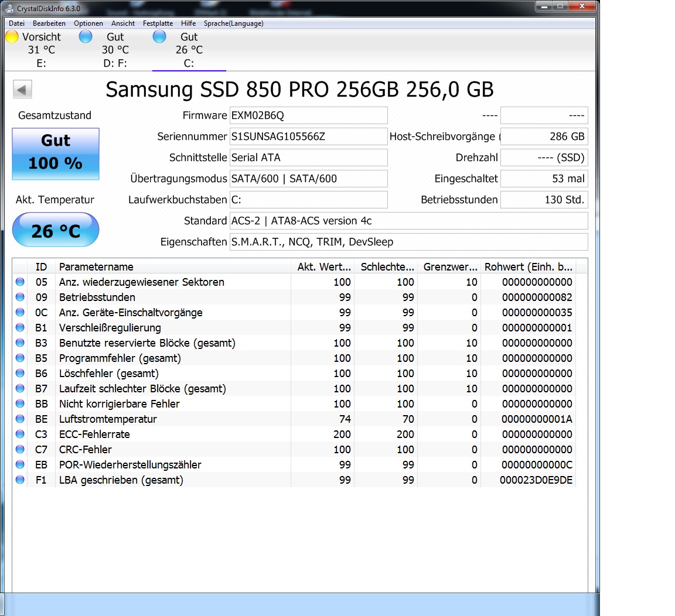Select the Luftstromtemperatur row
This screenshot has height=616, width=675.
coord(294,419)
